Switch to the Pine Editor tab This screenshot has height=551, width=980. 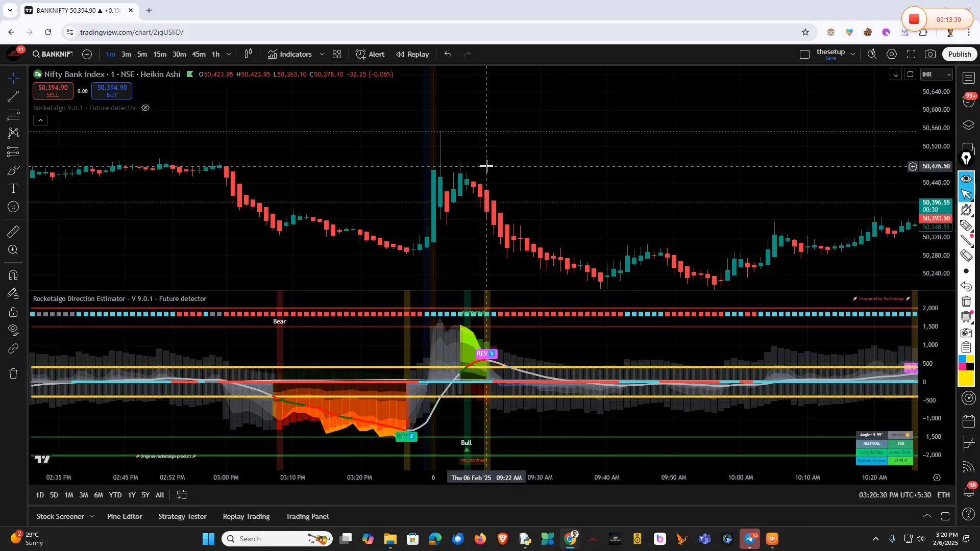click(x=124, y=516)
